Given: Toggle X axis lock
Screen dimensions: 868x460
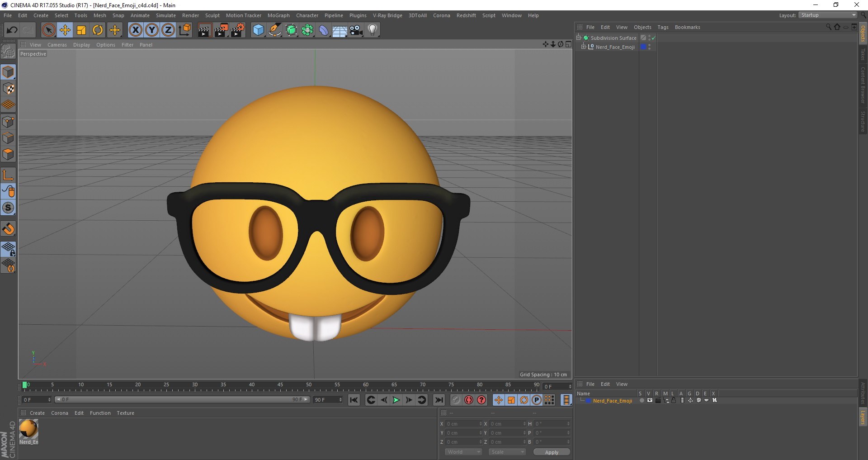Looking at the screenshot, I should (x=135, y=30).
